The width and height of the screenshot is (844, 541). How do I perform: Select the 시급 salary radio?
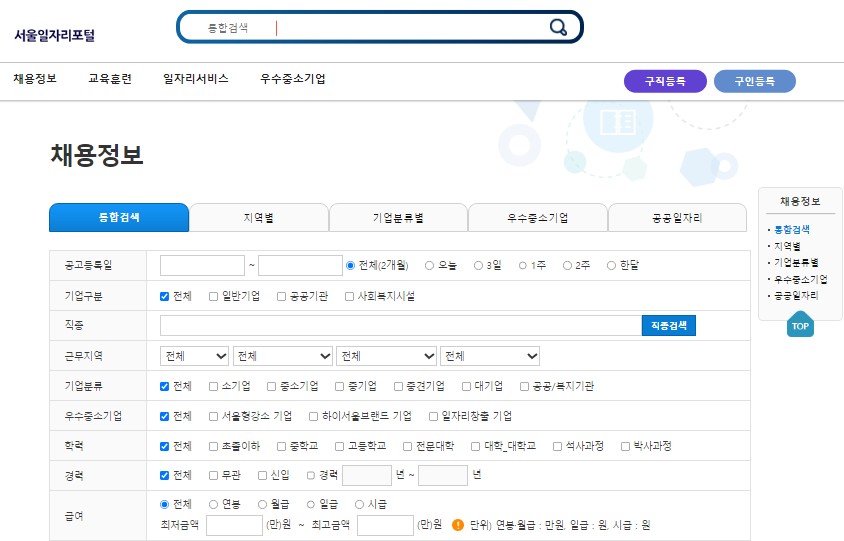tap(360, 504)
